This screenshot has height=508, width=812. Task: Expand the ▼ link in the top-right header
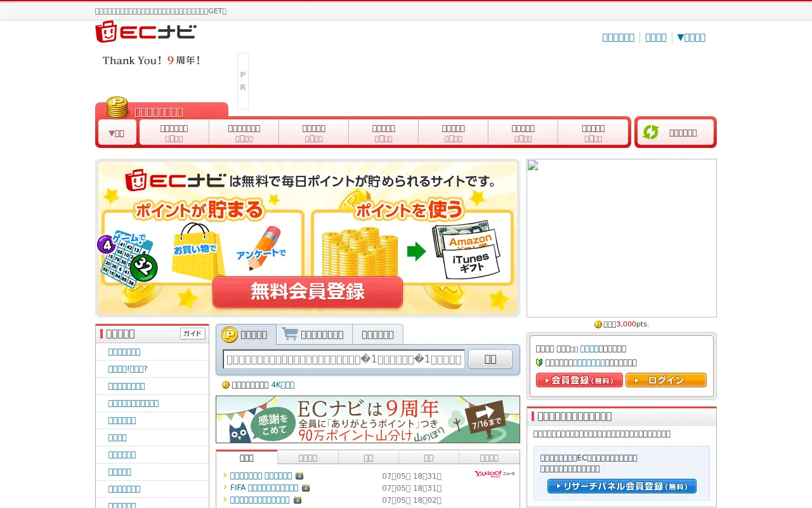691,37
